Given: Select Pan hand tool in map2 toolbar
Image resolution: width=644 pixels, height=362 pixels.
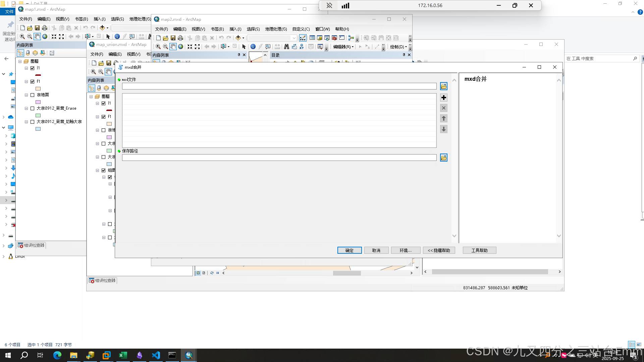Looking at the screenshot, I should click(173, 47).
